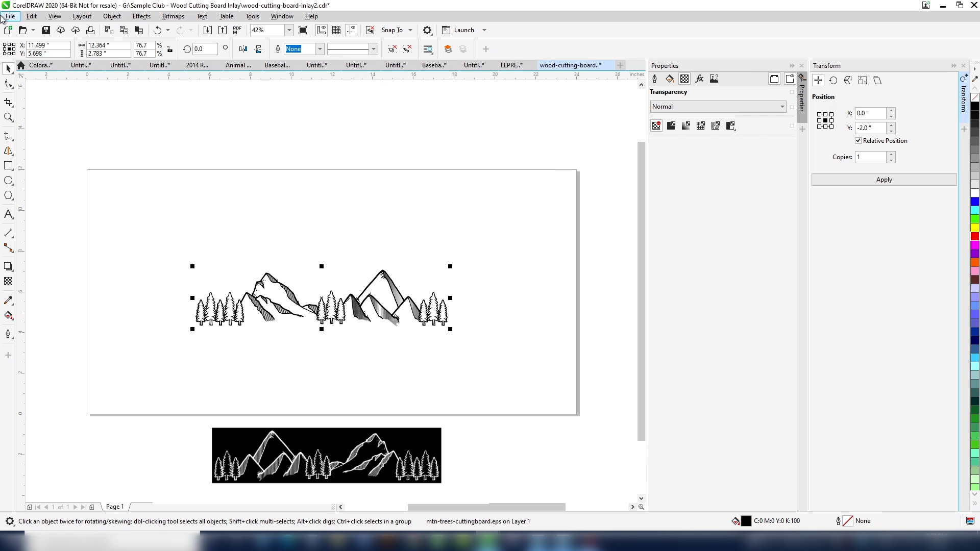The height and width of the screenshot is (551, 980).
Task: Click the Page 1 tab
Action: pos(115,507)
